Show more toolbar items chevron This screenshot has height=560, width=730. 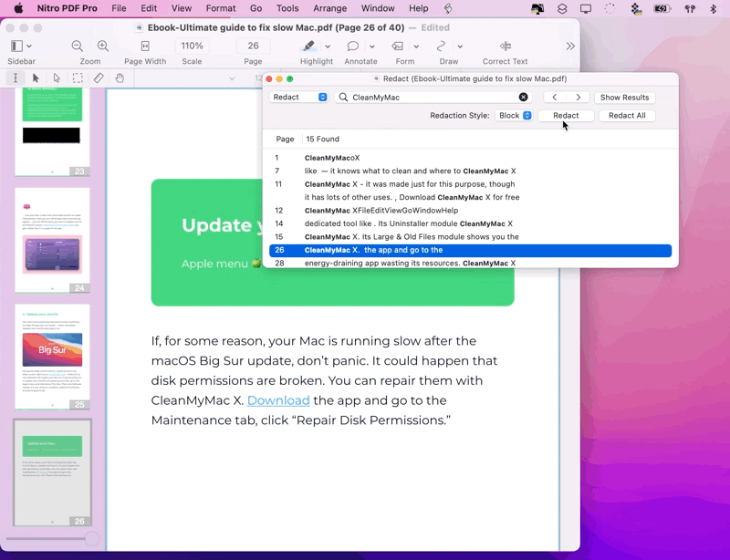pyautogui.click(x=570, y=47)
